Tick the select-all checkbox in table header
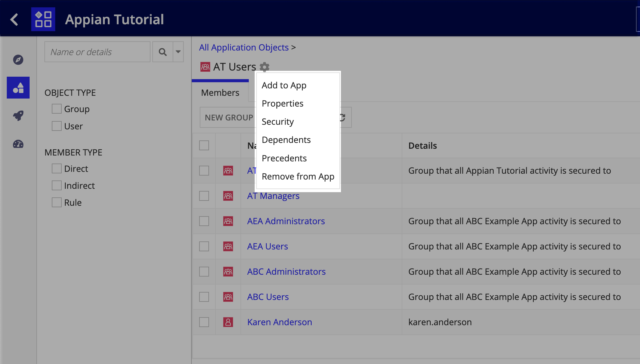The width and height of the screenshot is (640, 364). click(x=204, y=145)
